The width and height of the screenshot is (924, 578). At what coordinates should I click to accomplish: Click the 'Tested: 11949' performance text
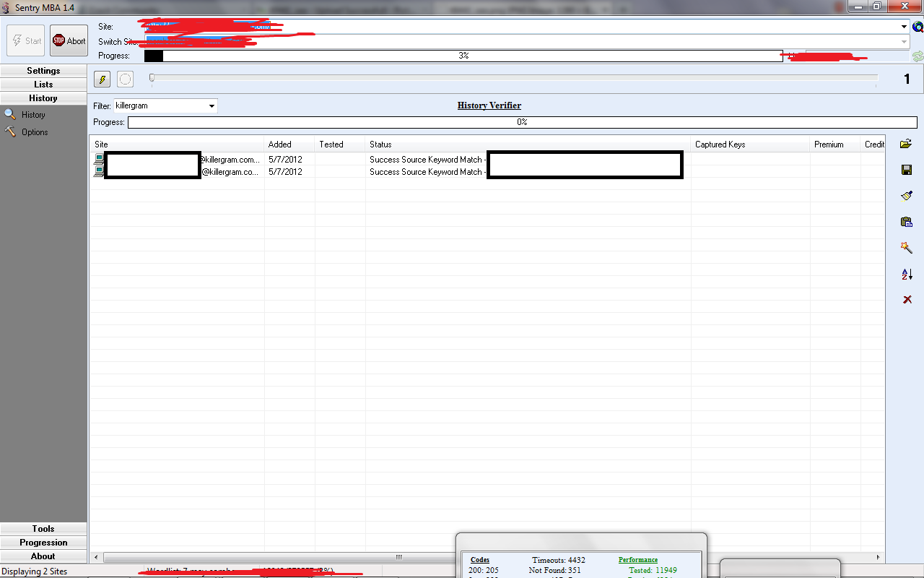pyautogui.click(x=653, y=570)
